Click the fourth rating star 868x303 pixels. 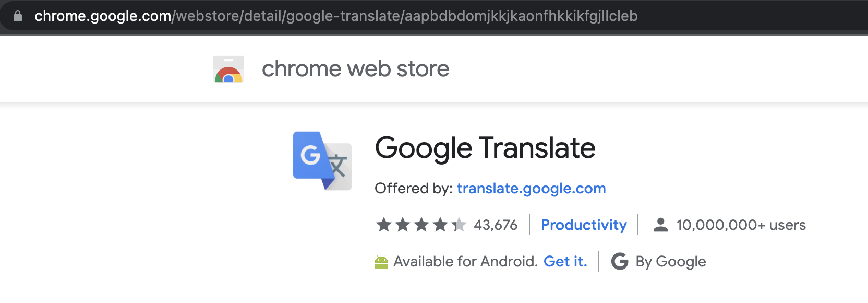click(x=440, y=225)
